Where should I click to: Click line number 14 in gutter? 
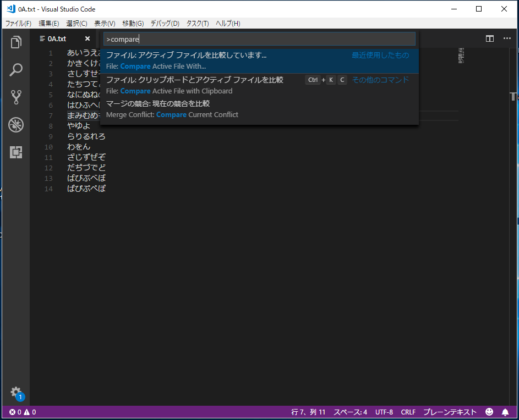48,189
